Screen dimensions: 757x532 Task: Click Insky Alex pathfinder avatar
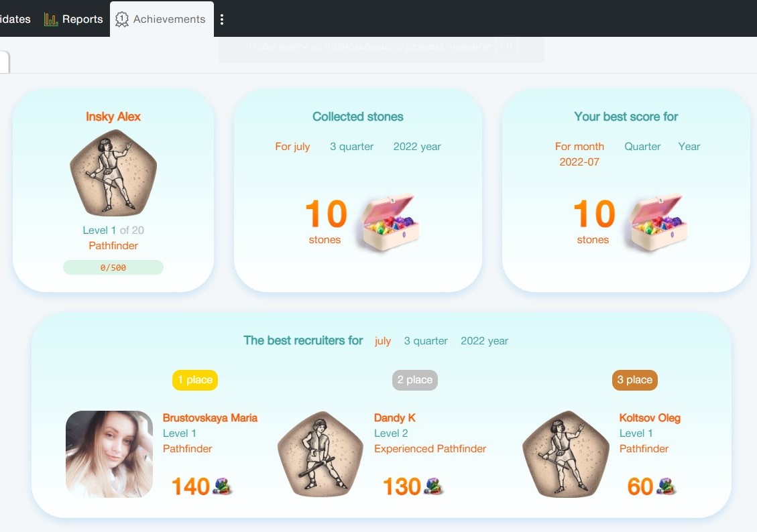[113, 173]
